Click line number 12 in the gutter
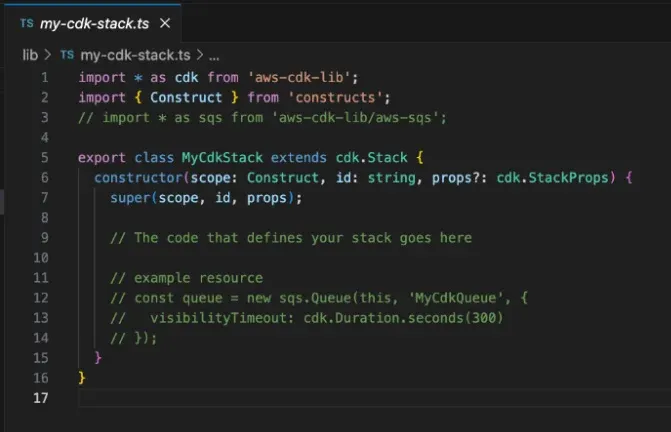The width and height of the screenshot is (671, 432). pos(40,298)
